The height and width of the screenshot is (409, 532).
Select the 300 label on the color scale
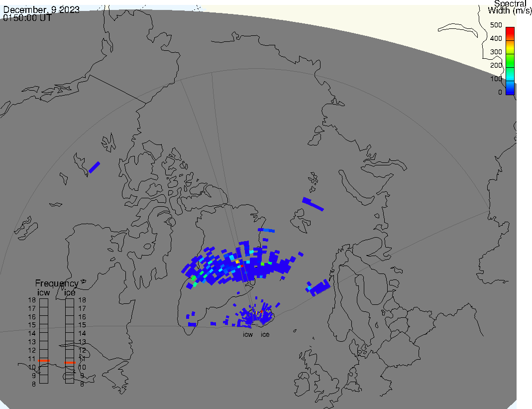[x=496, y=52]
